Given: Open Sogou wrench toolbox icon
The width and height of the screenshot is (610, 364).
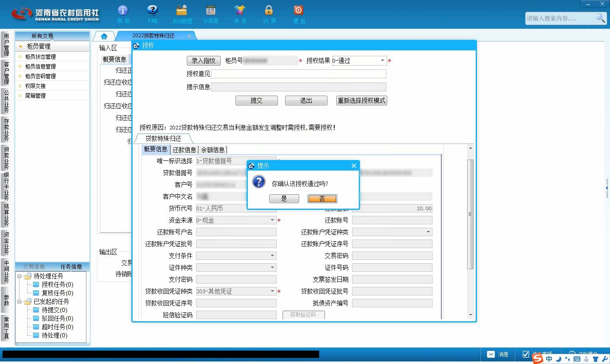Looking at the screenshot, I should coord(605,359).
